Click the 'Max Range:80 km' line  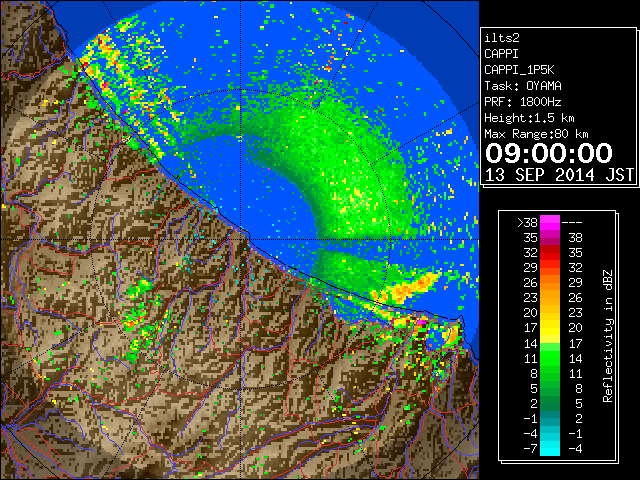536,134
